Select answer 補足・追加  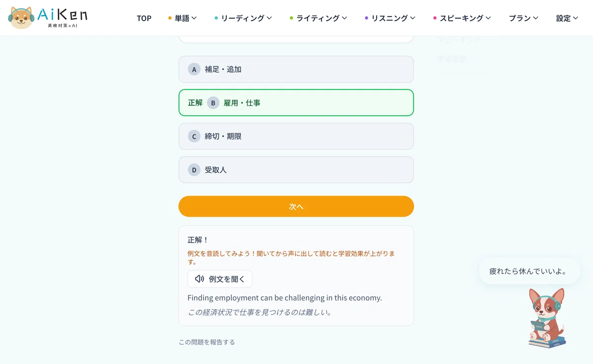tap(296, 70)
